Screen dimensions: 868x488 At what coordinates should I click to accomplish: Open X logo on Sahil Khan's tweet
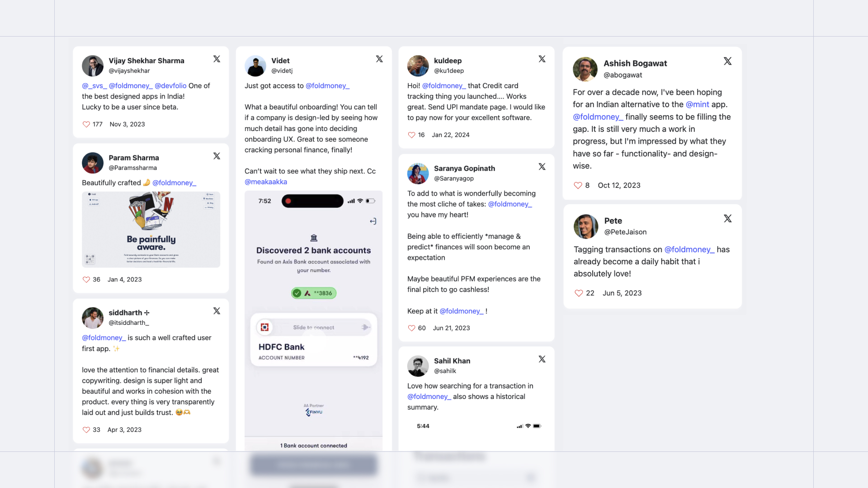click(x=542, y=359)
